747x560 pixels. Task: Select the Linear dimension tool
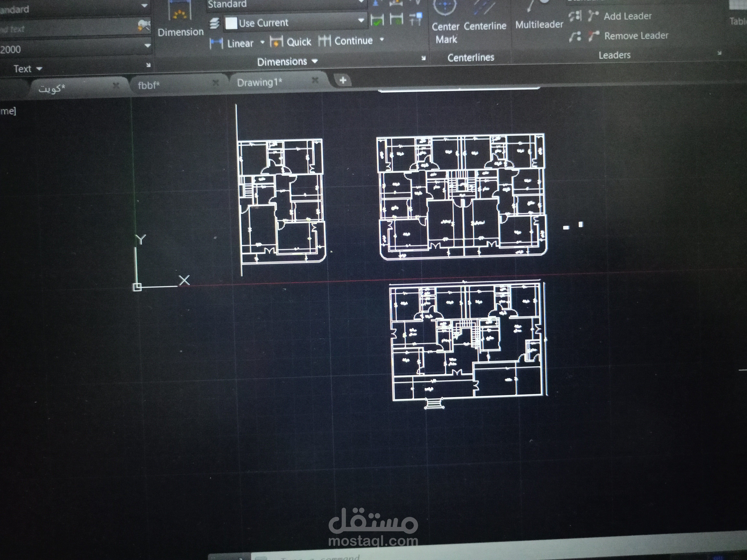click(x=232, y=43)
